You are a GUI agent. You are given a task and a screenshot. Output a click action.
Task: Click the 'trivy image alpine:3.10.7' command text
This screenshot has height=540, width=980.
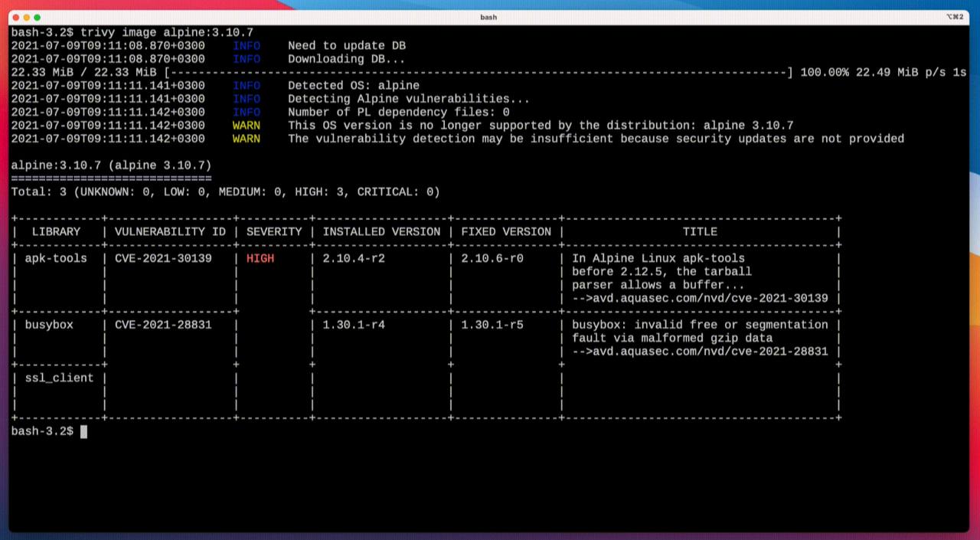167,32
